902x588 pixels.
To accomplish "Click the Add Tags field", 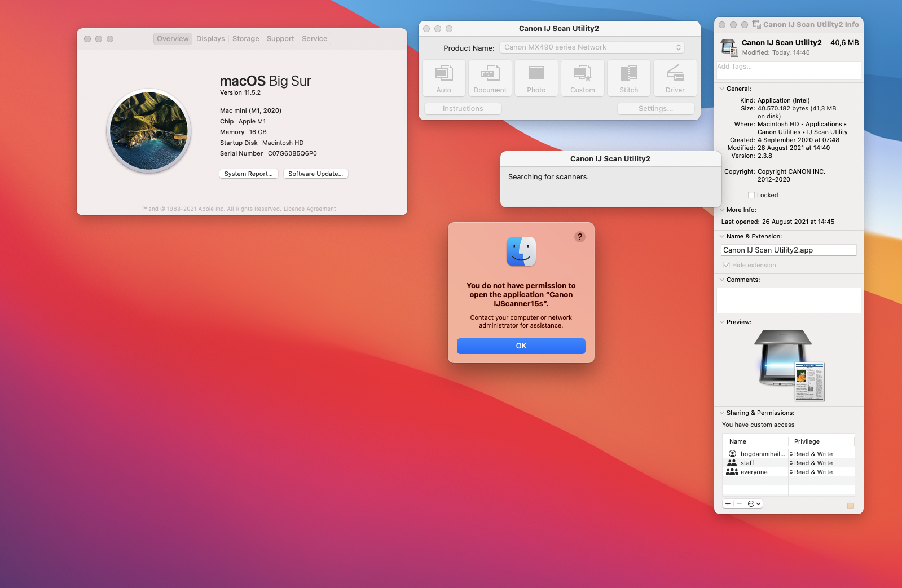I will 789,70.
